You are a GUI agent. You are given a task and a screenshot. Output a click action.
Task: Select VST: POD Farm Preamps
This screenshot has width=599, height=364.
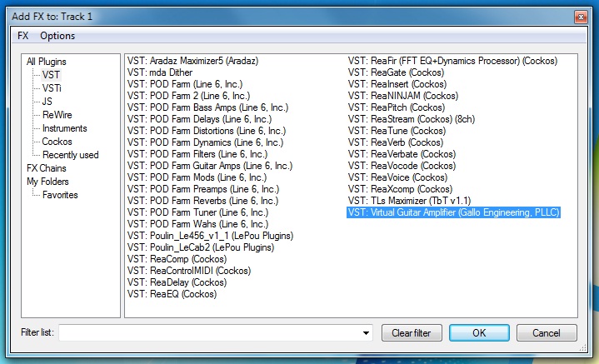click(203, 189)
